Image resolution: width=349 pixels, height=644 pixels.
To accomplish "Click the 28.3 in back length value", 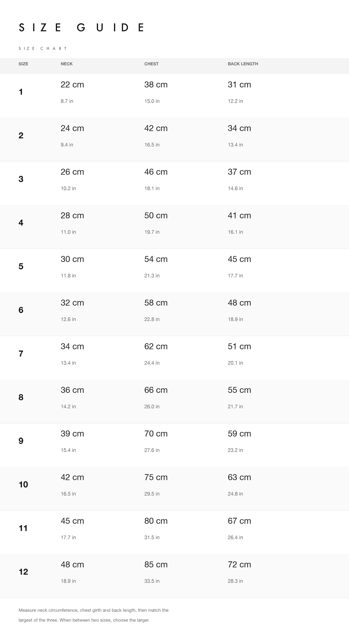I will (235, 581).
